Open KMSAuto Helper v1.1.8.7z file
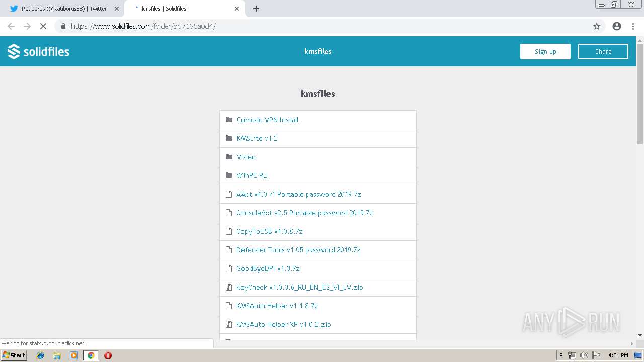Viewport: 644px width, 362px height. click(277, 306)
